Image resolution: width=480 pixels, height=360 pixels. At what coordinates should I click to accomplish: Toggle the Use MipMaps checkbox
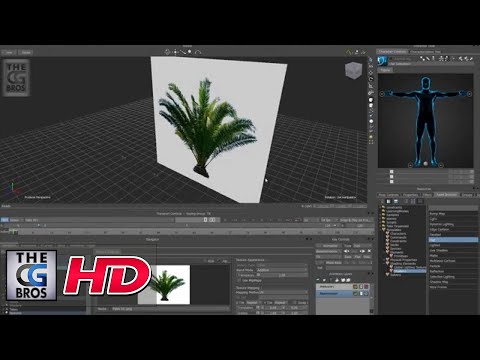tap(239, 281)
